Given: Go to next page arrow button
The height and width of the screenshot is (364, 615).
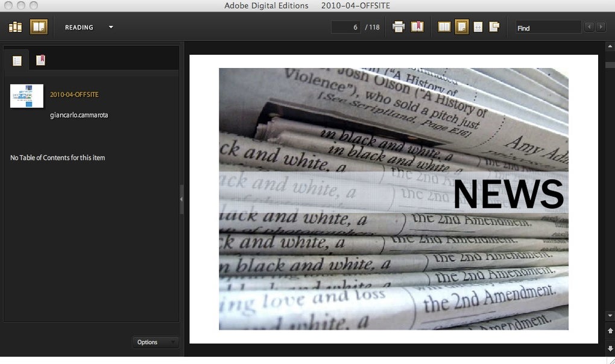Looking at the screenshot, I should point(610,348).
